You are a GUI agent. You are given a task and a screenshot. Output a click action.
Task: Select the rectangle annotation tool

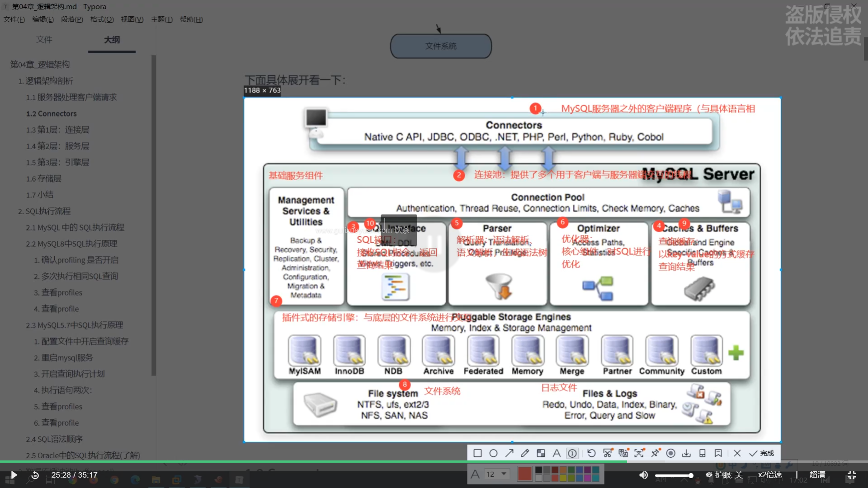coord(477,453)
